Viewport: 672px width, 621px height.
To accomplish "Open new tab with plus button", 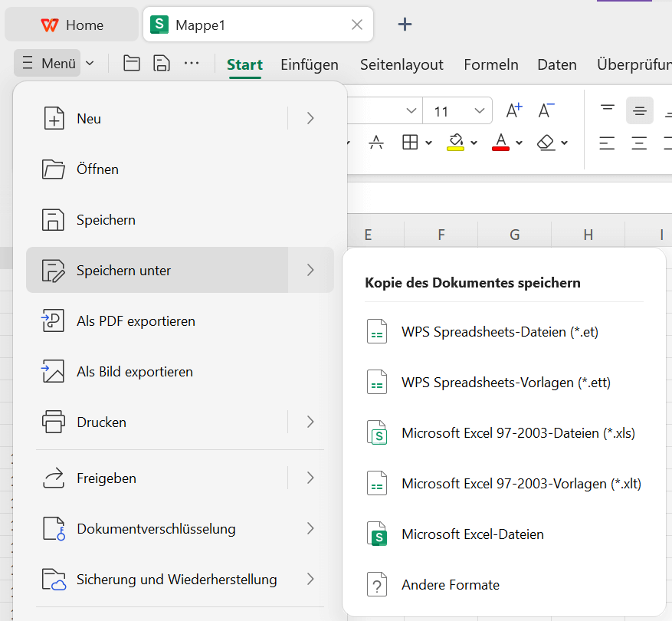I will click(x=405, y=25).
